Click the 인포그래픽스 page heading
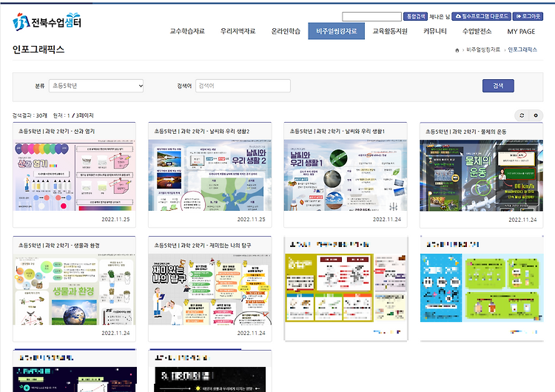Image resolution: width=555 pixels, height=392 pixels. coord(38,49)
